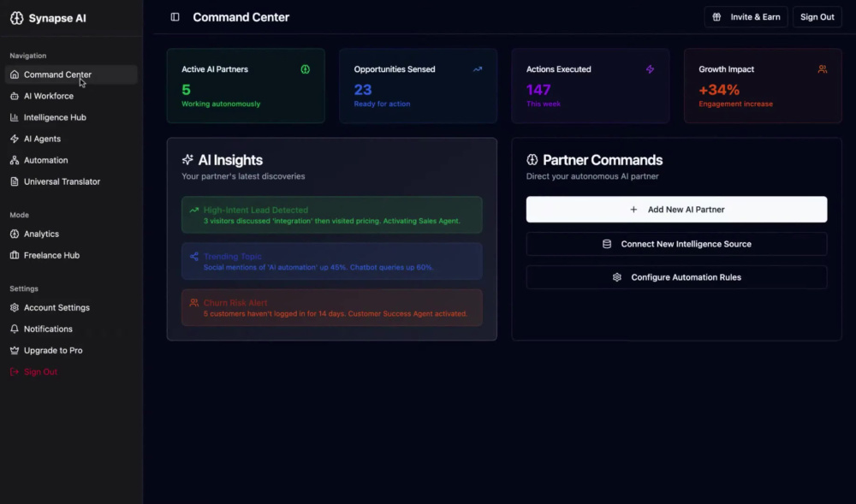Open Freelance Hub mode

pos(71,255)
